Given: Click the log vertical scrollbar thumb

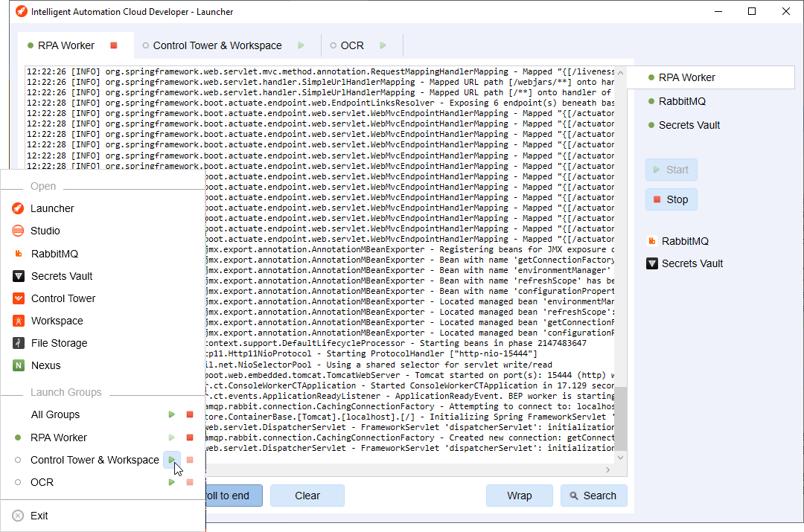Looking at the screenshot, I should coord(621,418).
